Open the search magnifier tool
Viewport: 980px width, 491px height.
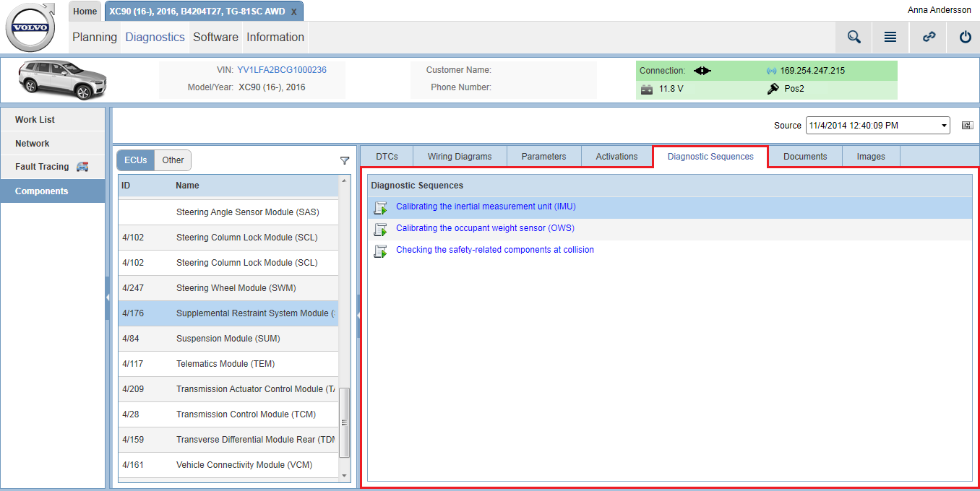[854, 37]
